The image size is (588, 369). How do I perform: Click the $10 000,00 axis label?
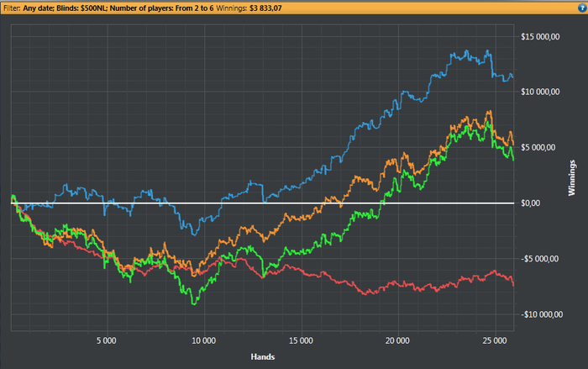coord(540,92)
